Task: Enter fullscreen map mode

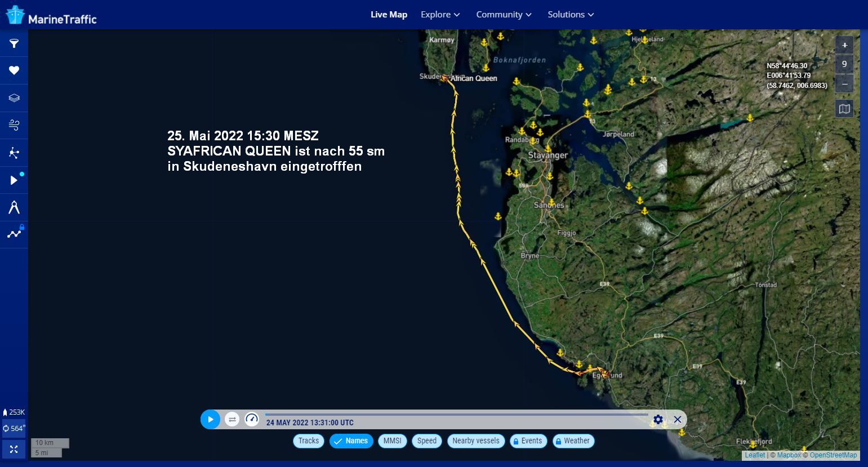Action: point(14,449)
